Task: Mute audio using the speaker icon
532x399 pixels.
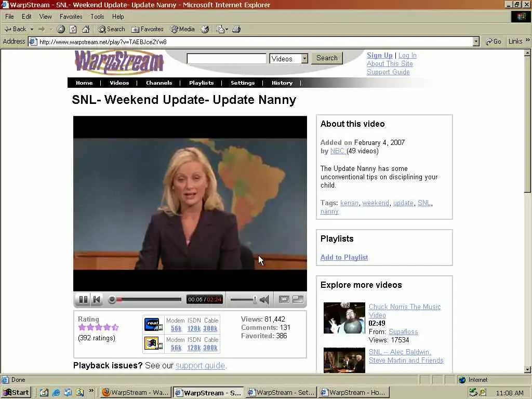Action: (x=264, y=299)
